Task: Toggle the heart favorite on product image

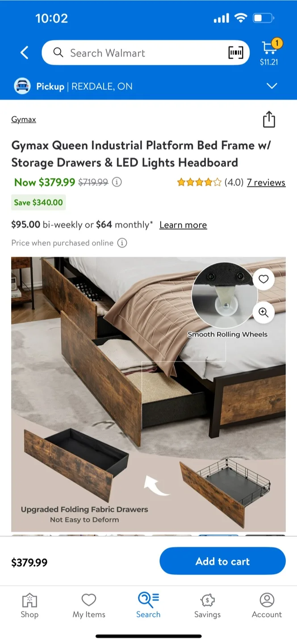Action: tap(264, 279)
